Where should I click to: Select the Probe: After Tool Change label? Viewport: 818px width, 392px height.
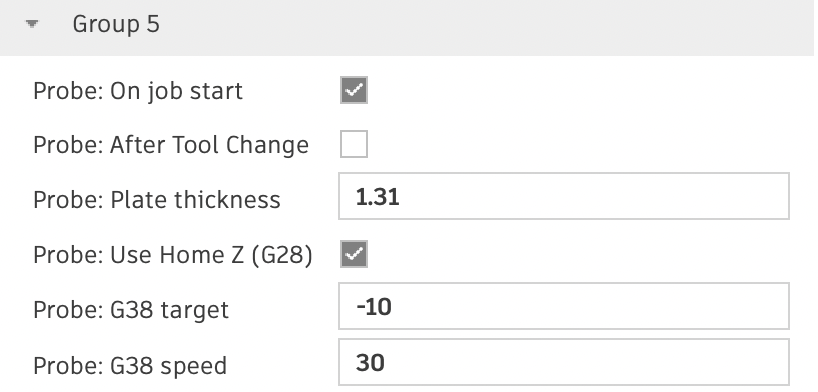coord(171,145)
